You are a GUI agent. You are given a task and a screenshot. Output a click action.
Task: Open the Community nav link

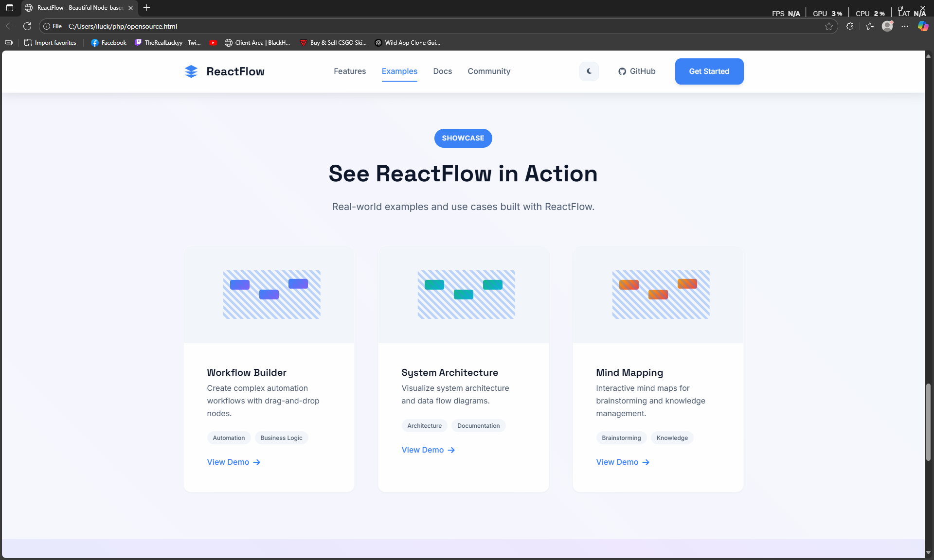(489, 71)
